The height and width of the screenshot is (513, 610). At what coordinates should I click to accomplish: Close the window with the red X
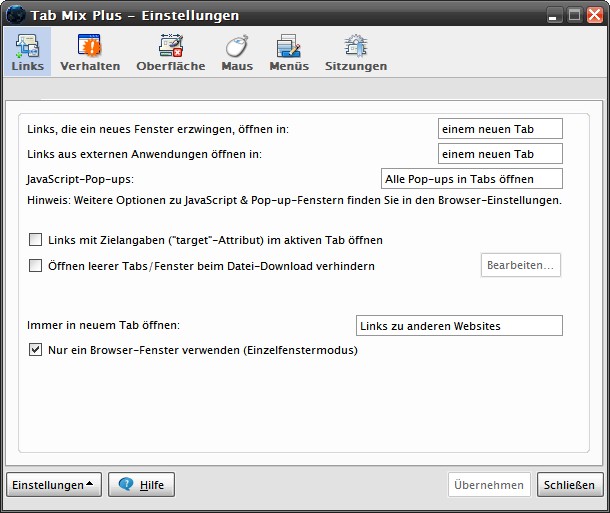coord(595,15)
